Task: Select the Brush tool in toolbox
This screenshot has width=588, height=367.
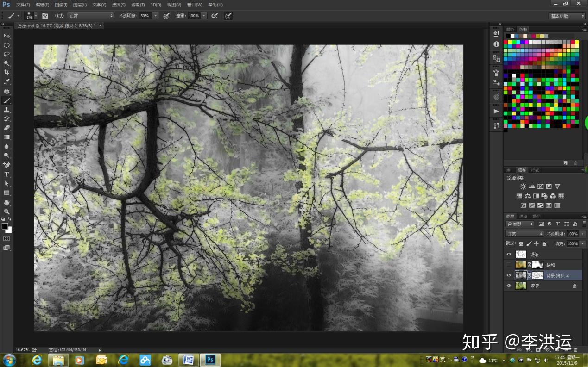Action: (x=6, y=100)
